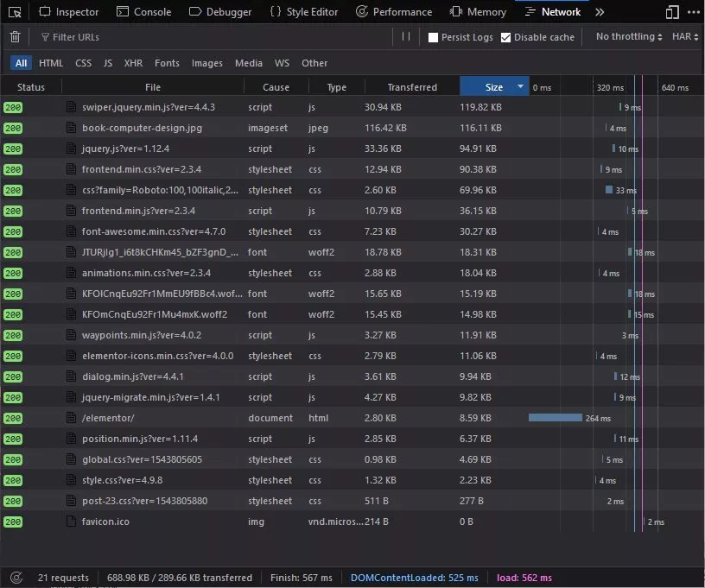705x588 pixels.
Task: Open the devtools overflow chevron for more tools
Action: point(600,12)
